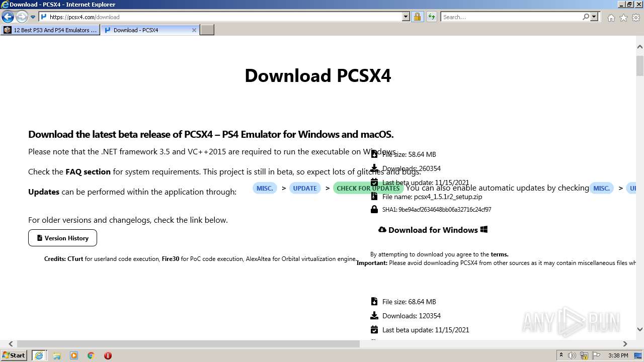
Task: Open Windows Explorer folder from taskbar
Action: tap(56, 355)
